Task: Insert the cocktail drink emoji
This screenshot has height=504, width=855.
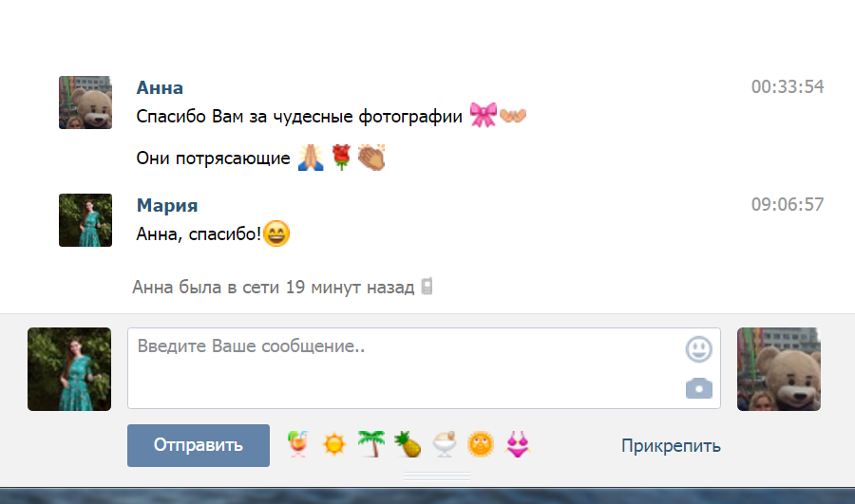Action: (x=297, y=444)
